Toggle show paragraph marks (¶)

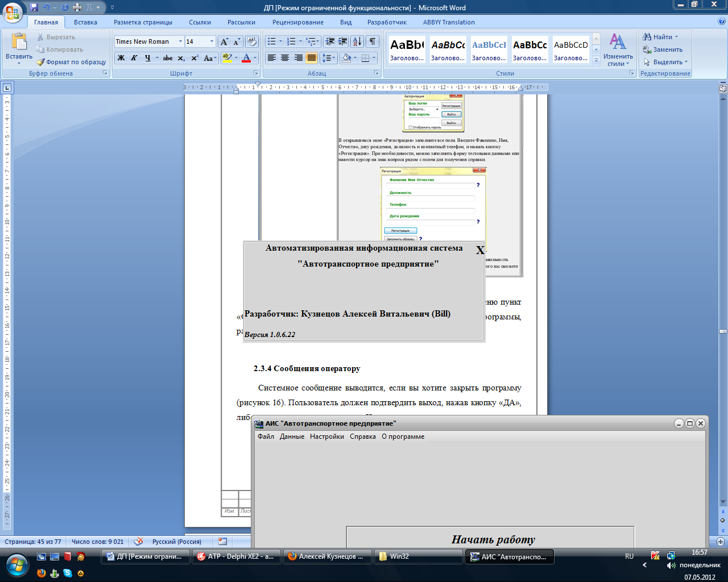tap(373, 41)
